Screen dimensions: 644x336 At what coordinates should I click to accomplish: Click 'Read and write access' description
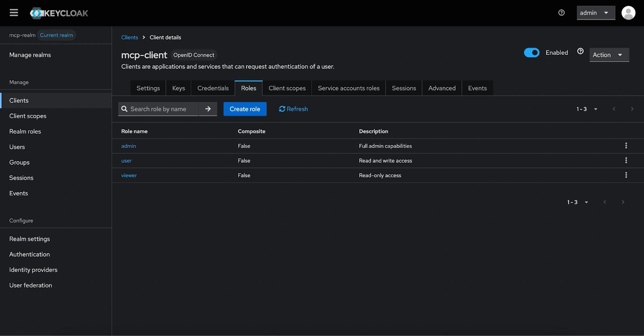[x=386, y=161]
